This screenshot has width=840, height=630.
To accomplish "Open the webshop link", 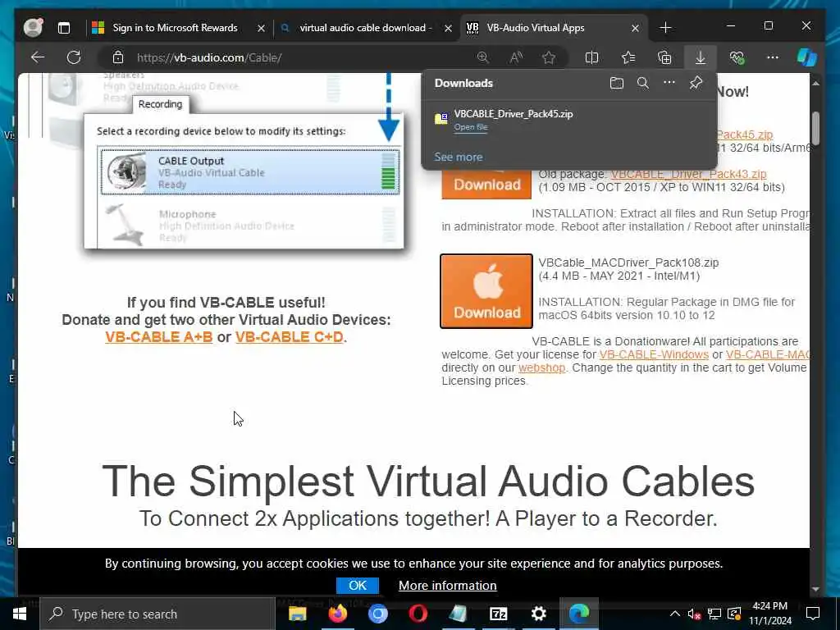I will pyautogui.click(x=541, y=368).
